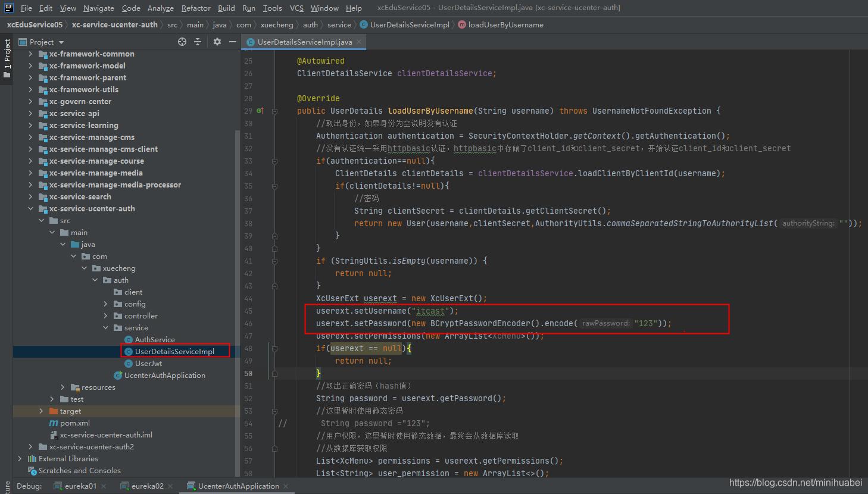Click the fold marker at line 29
868x494 pixels.
coord(274,111)
